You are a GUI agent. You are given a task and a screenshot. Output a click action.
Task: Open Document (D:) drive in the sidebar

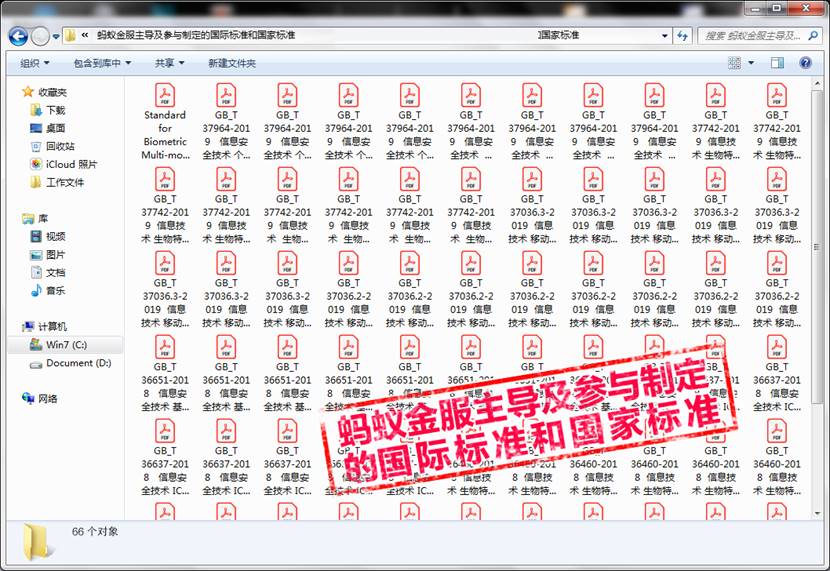pyautogui.click(x=78, y=363)
